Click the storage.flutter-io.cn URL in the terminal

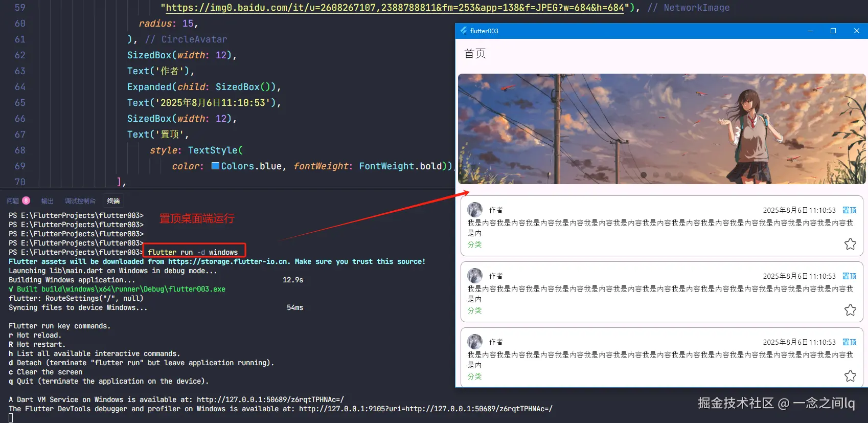[x=228, y=261]
